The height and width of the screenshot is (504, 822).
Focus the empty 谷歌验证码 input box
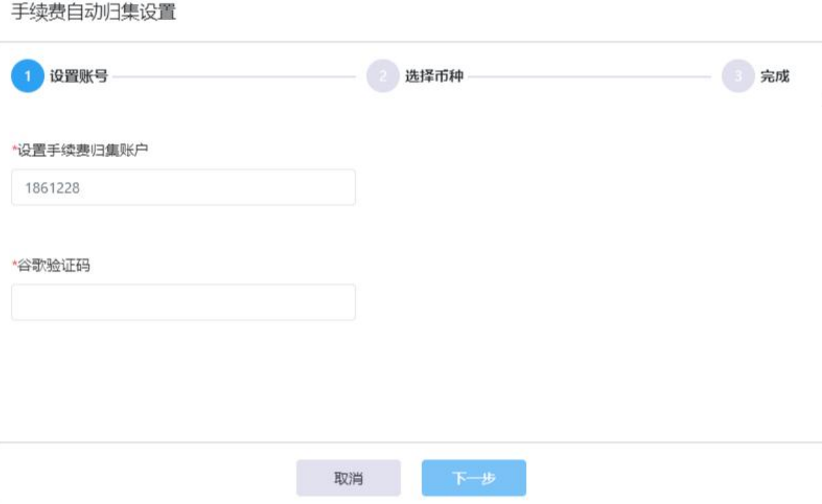tap(183, 302)
